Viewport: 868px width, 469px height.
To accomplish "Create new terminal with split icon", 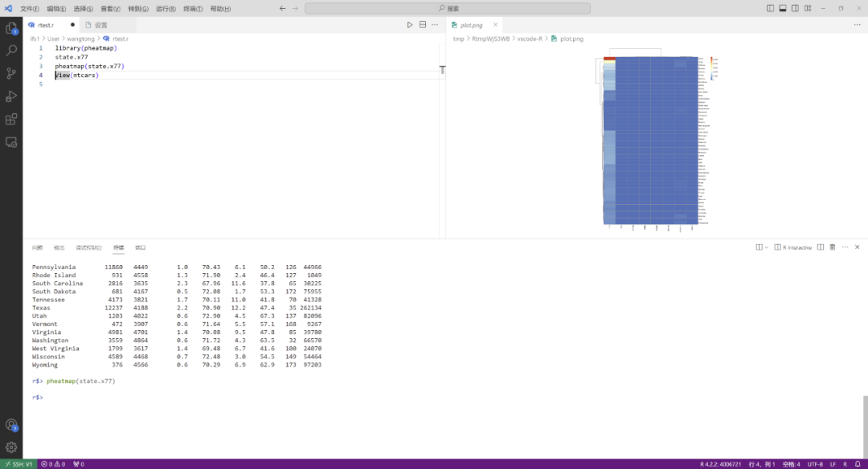I will pyautogui.click(x=759, y=247).
